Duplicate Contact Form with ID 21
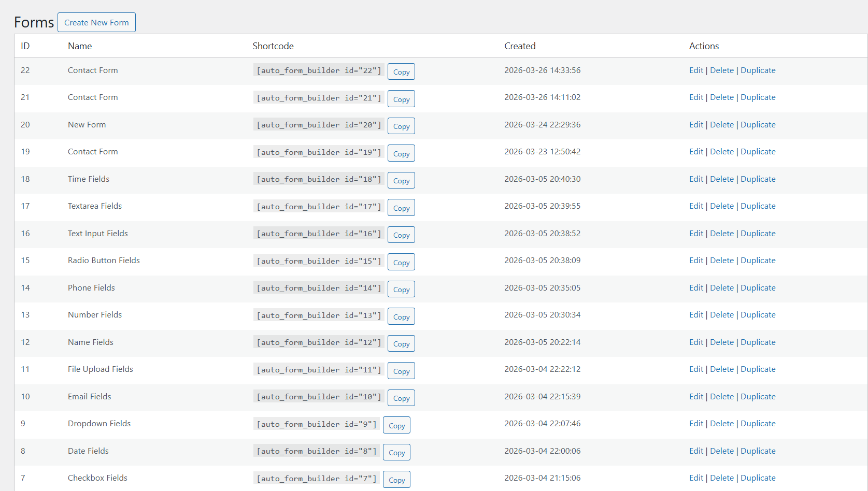The image size is (868, 491). (758, 97)
